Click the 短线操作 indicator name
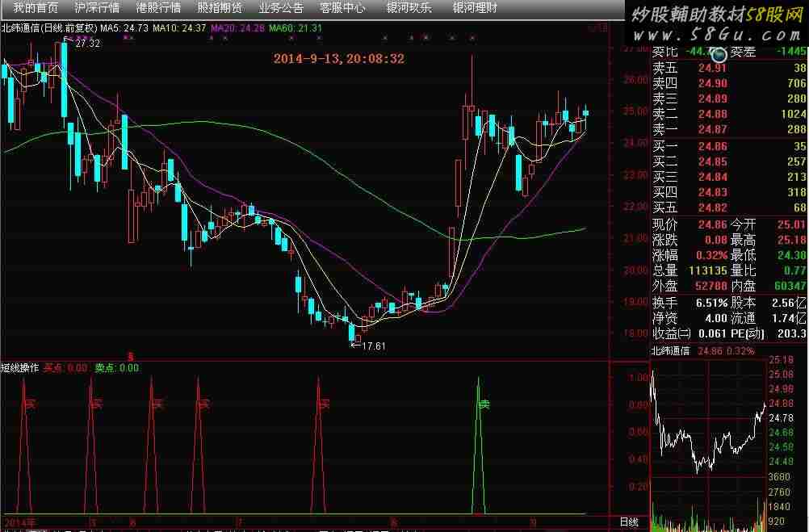The width and height of the screenshot is (809, 532). (19, 367)
